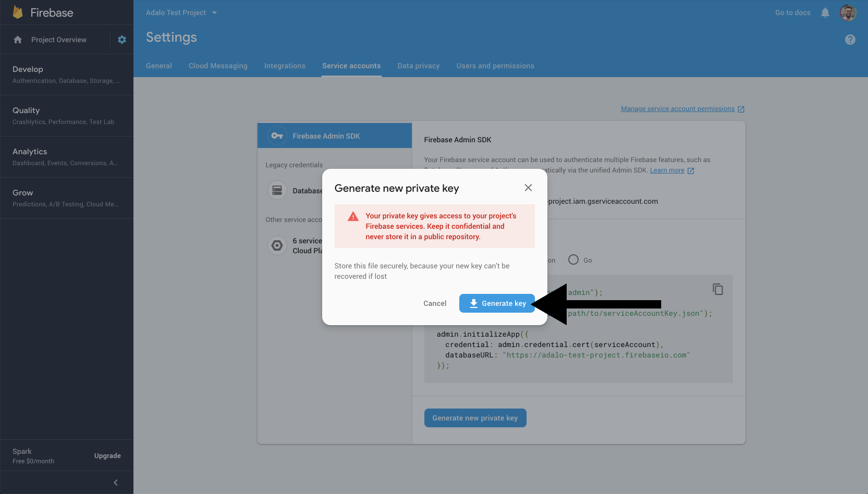Select Firebase Admin SDK list item
This screenshot has height=494, width=868.
click(x=335, y=135)
